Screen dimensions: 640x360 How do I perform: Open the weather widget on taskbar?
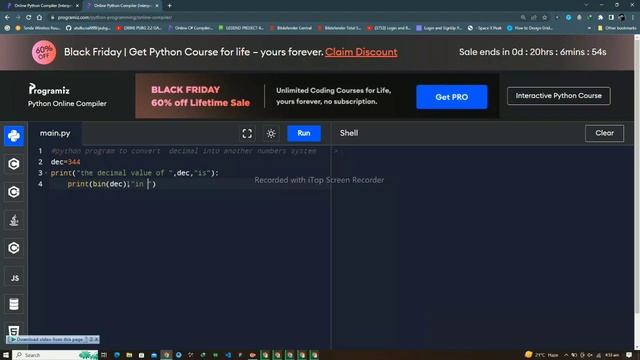(x=542, y=355)
